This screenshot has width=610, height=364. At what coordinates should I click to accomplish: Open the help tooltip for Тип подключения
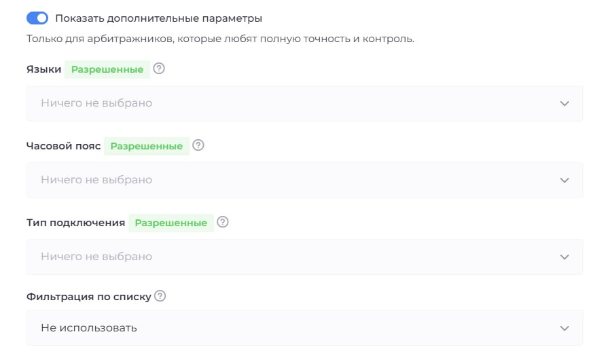(223, 222)
